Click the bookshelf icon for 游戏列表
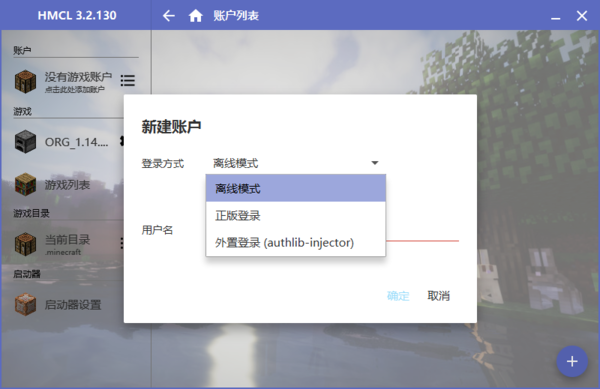 click(x=25, y=185)
